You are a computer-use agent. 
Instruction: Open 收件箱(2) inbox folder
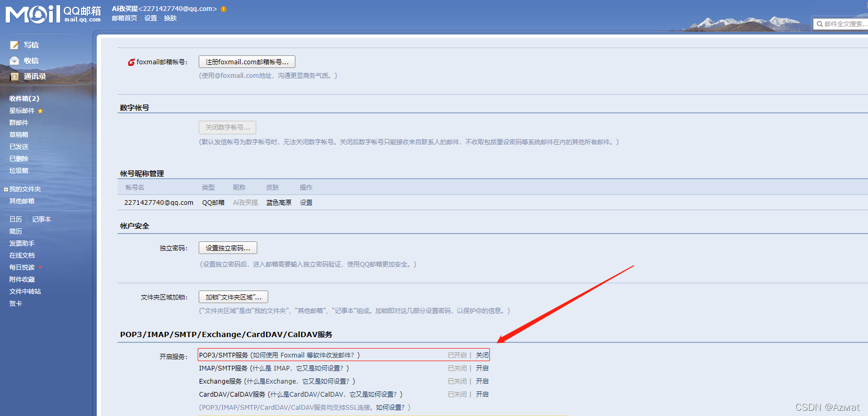[x=24, y=98]
